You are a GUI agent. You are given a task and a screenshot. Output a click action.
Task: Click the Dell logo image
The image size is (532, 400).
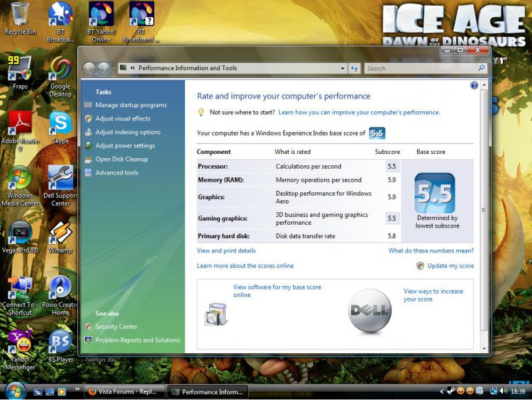point(370,311)
